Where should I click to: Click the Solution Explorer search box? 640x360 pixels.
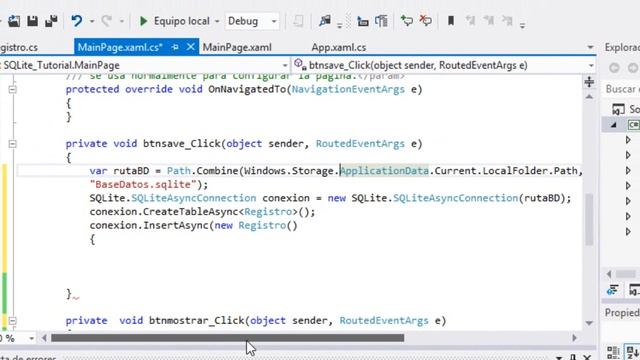tap(621, 89)
